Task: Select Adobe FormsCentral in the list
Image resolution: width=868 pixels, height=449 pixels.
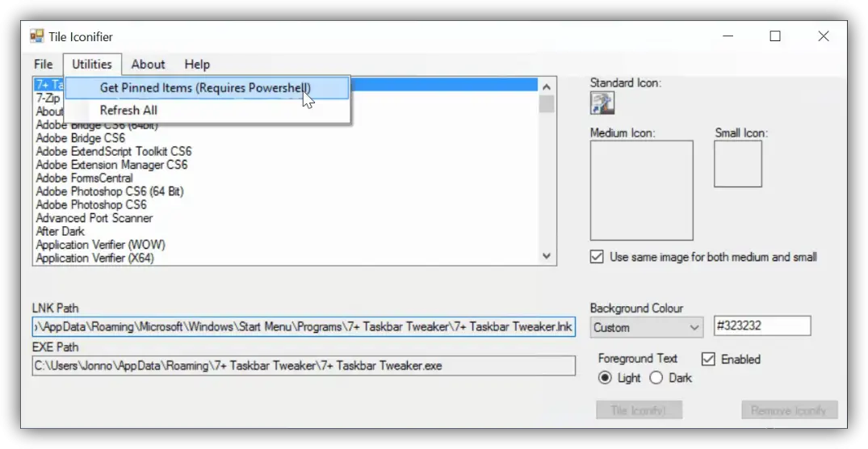Action: 285,178
